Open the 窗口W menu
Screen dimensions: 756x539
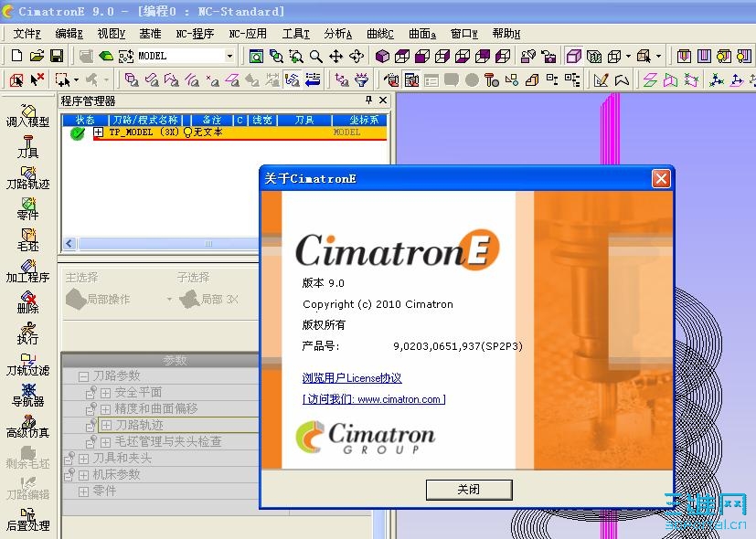pos(463,34)
